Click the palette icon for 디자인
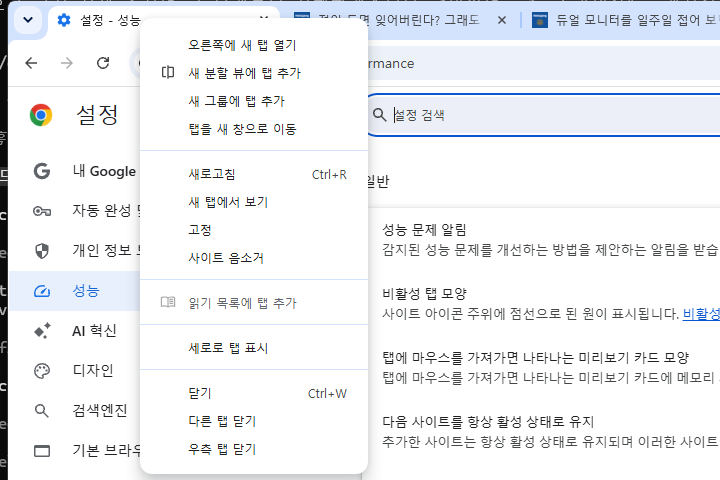720x480 pixels. coord(42,371)
